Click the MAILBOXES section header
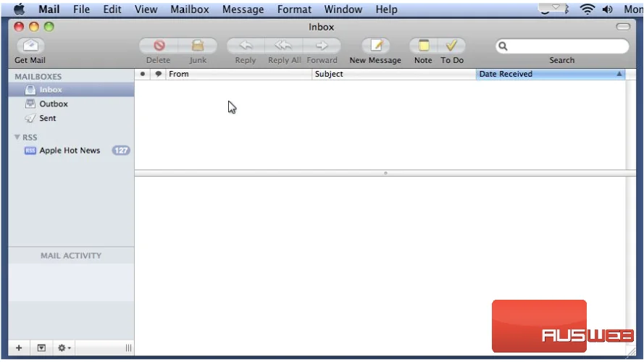The image size is (644, 362). pos(38,77)
